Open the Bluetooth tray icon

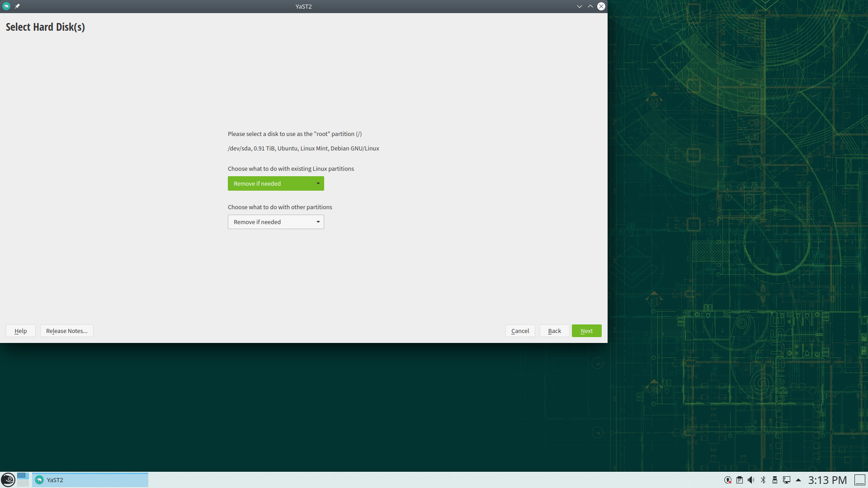tap(763, 480)
